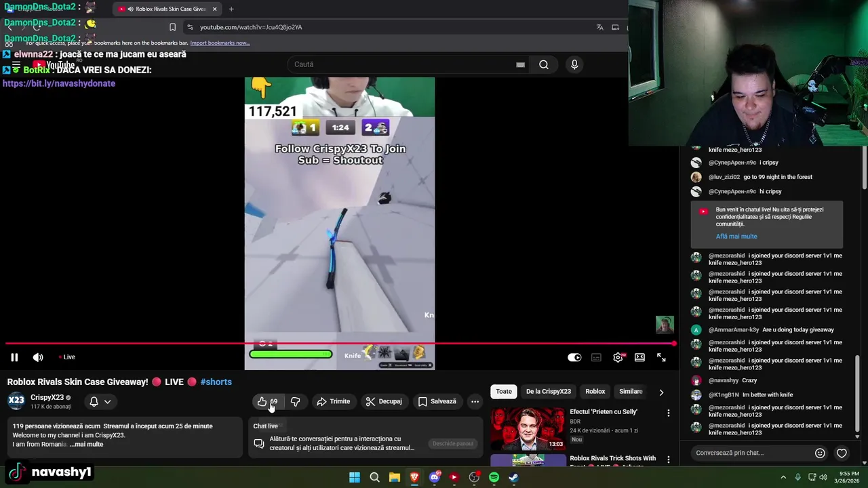Image resolution: width=868 pixels, height=488 pixels.
Task: Open the CrispyX23 channel avatar
Action: pyautogui.click(x=16, y=401)
